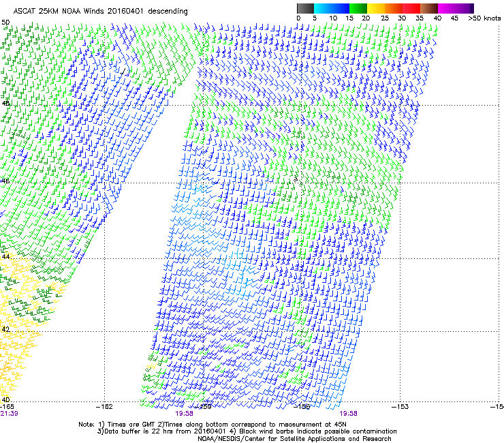This screenshot has width=504, height=443.
Task: Pick the brown 35–40 knots legend segment
Action: point(429,8)
